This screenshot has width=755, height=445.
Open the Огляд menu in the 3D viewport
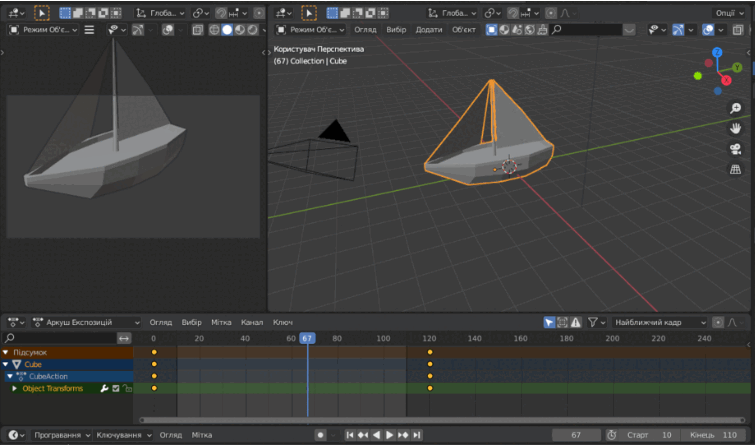pyautogui.click(x=365, y=30)
